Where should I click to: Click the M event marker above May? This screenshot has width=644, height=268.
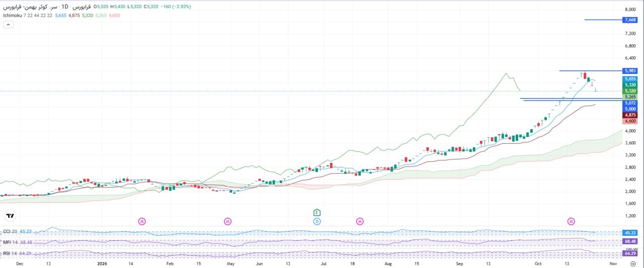(x=228, y=221)
